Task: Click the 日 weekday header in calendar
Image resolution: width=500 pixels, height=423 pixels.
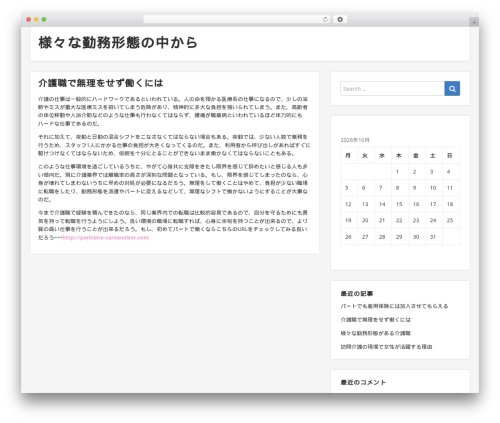Action: [450, 155]
